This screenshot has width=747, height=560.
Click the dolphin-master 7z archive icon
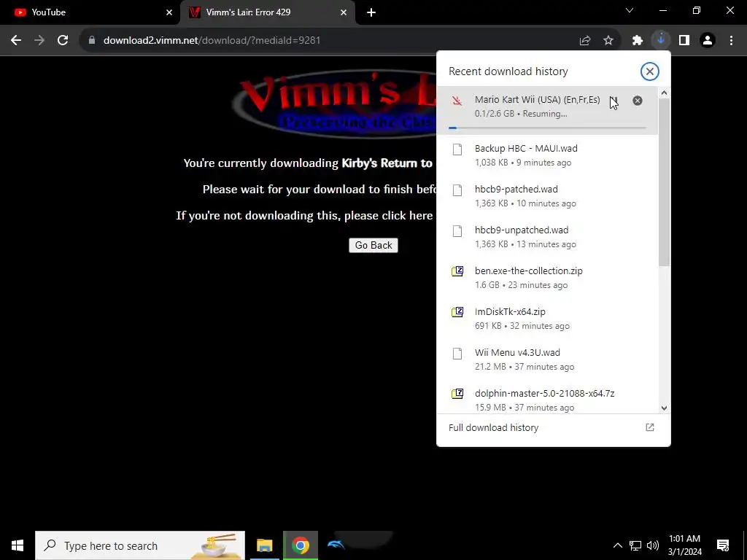tap(457, 394)
